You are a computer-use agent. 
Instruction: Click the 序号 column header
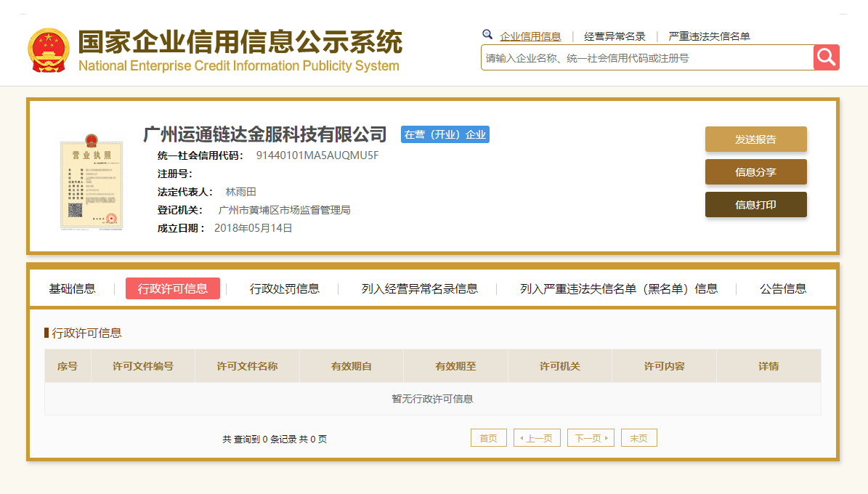click(68, 366)
